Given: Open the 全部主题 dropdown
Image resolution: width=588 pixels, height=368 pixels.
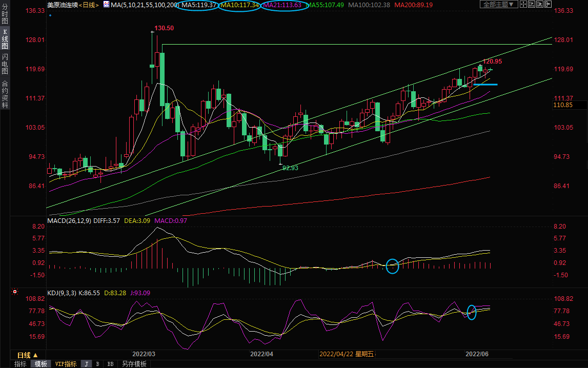Looking at the screenshot, I should pos(497,4).
